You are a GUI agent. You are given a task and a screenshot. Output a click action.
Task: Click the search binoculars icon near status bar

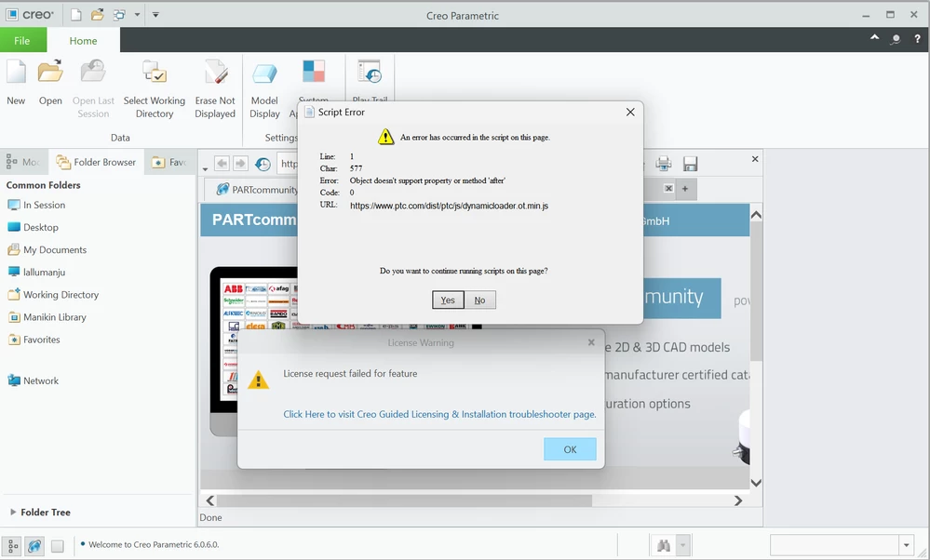click(x=661, y=546)
